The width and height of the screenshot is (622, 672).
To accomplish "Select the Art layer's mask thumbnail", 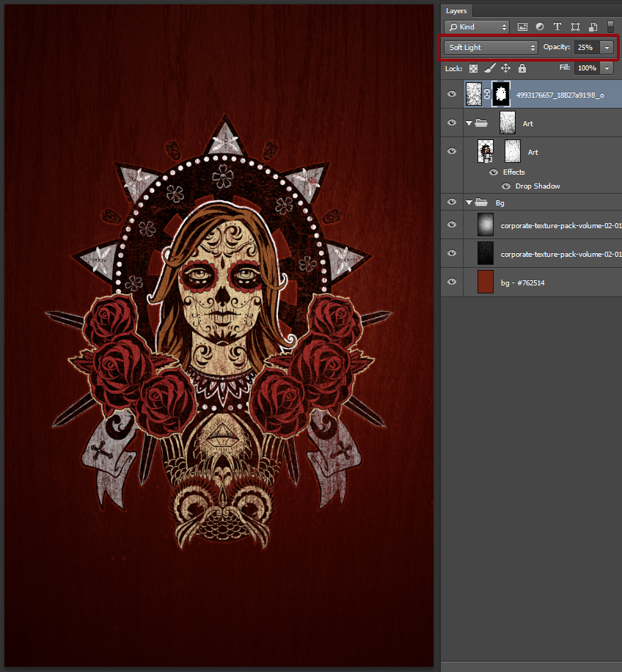I will (513, 151).
